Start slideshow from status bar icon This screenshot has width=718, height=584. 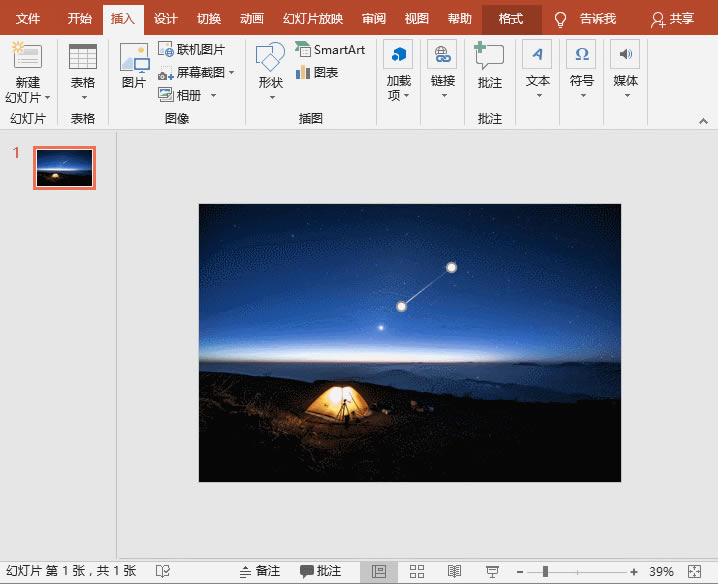tap(492, 571)
